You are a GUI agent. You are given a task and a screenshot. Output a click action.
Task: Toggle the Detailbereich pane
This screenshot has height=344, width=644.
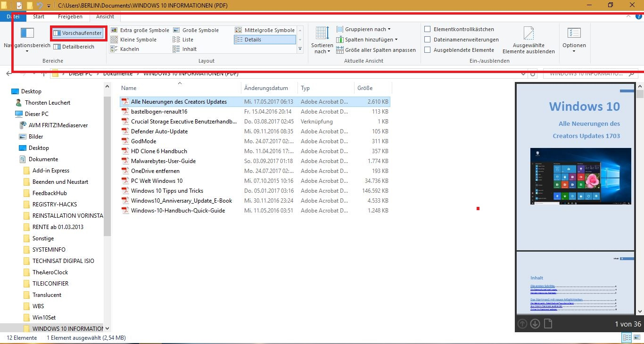click(74, 47)
